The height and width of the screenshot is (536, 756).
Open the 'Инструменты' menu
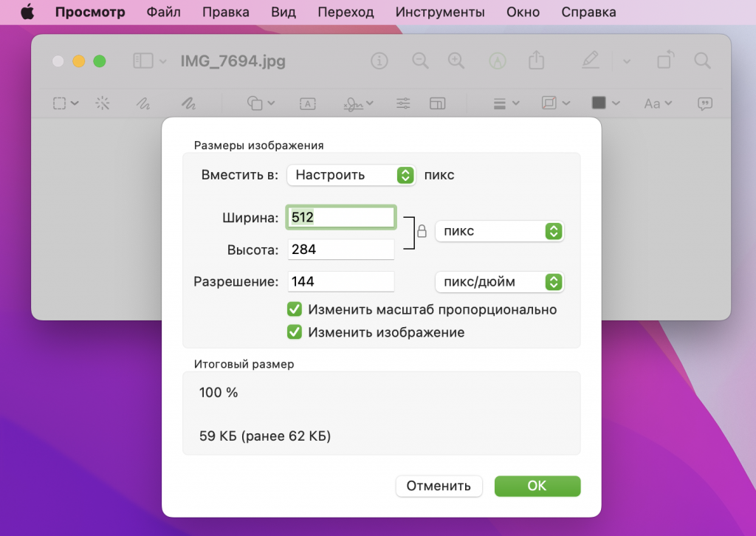pyautogui.click(x=440, y=13)
